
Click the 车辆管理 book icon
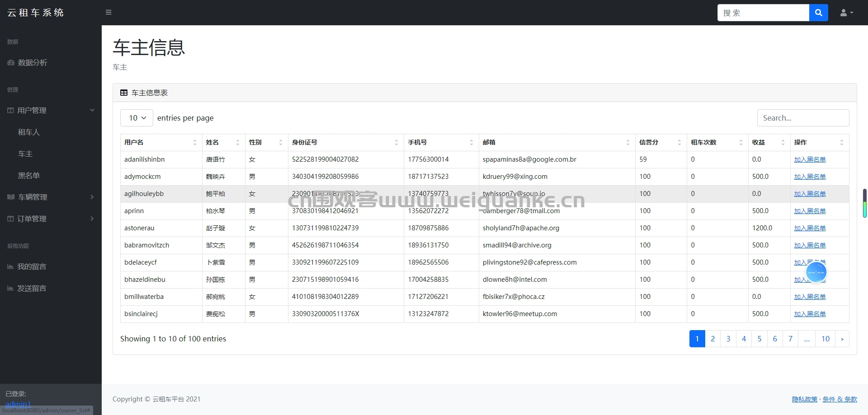[x=11, y=197]
